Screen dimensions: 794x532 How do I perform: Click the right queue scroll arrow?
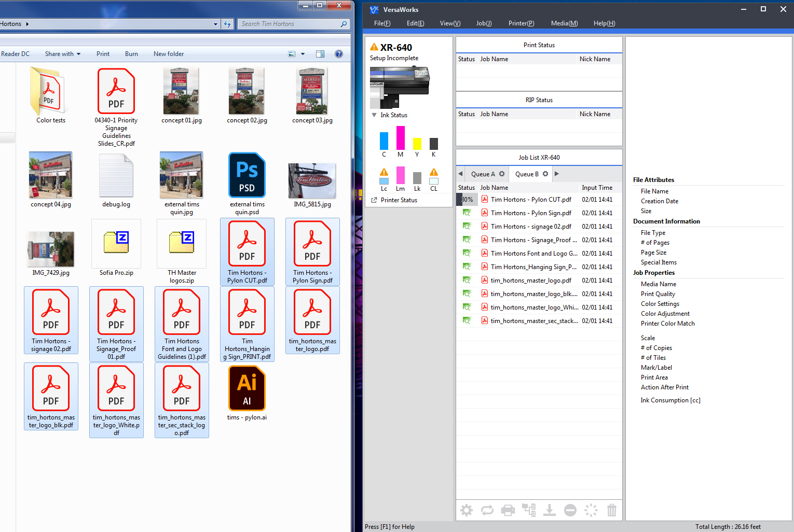coord(556,174)
